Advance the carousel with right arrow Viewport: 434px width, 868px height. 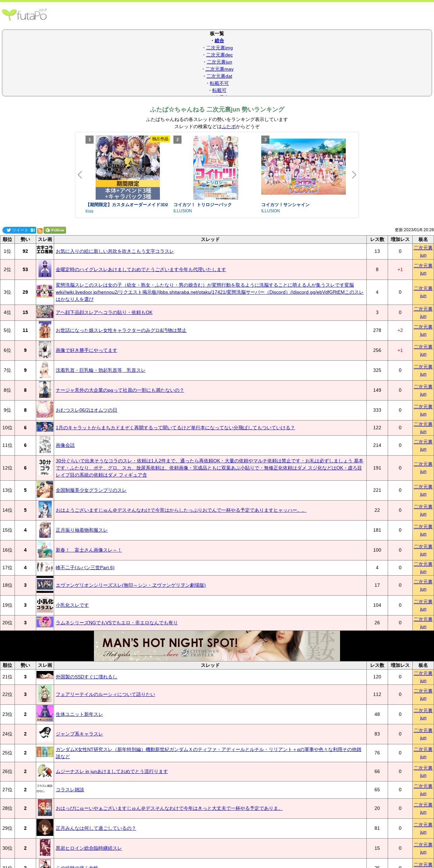(354, 175)
